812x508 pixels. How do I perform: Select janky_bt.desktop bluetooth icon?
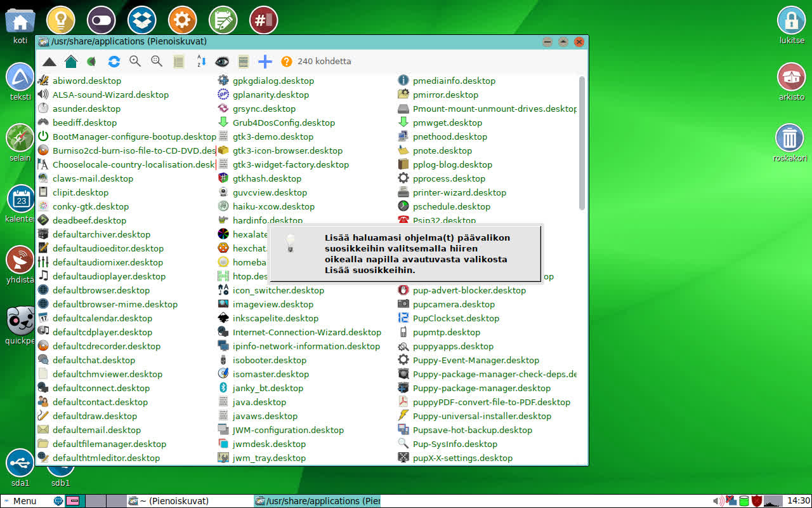223,388
